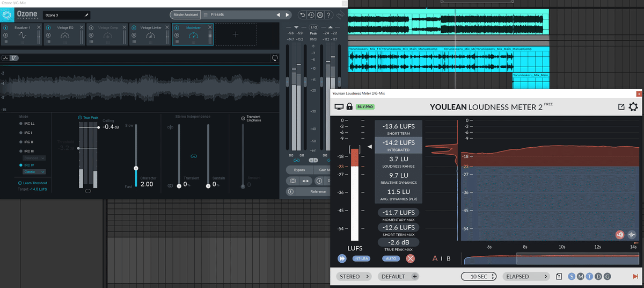Toggle the INT-LRA button

[x=361, y=258]
